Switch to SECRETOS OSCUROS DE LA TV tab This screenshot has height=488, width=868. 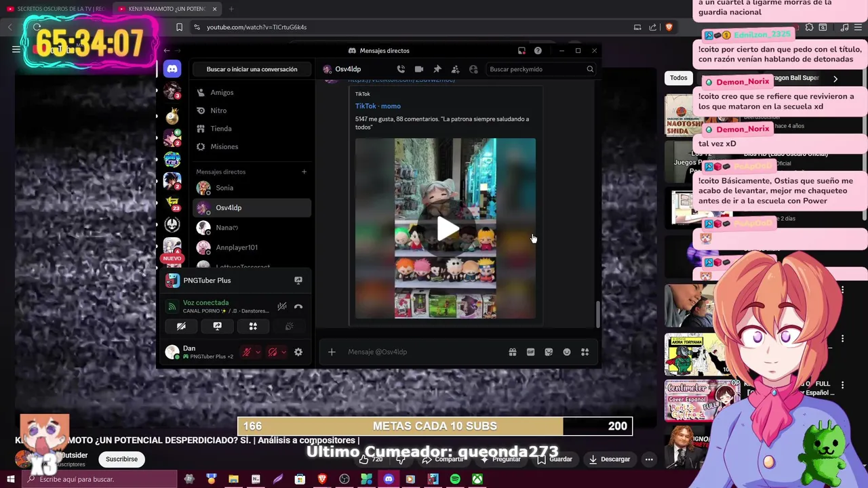pos(55,9)
